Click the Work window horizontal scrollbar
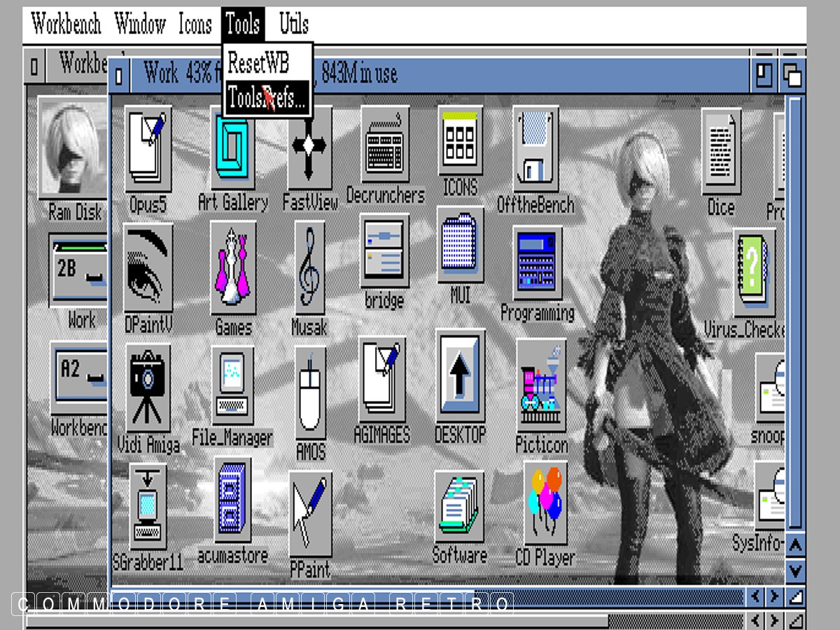The height and width of the screenshot is (630, 840). 428,597
